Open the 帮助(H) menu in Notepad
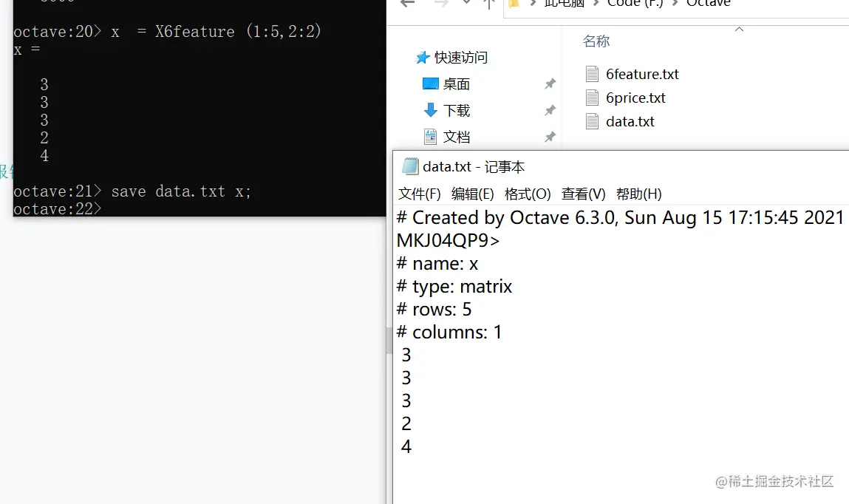This screenshot has height=504, width=849. click(x=639, y=194)
